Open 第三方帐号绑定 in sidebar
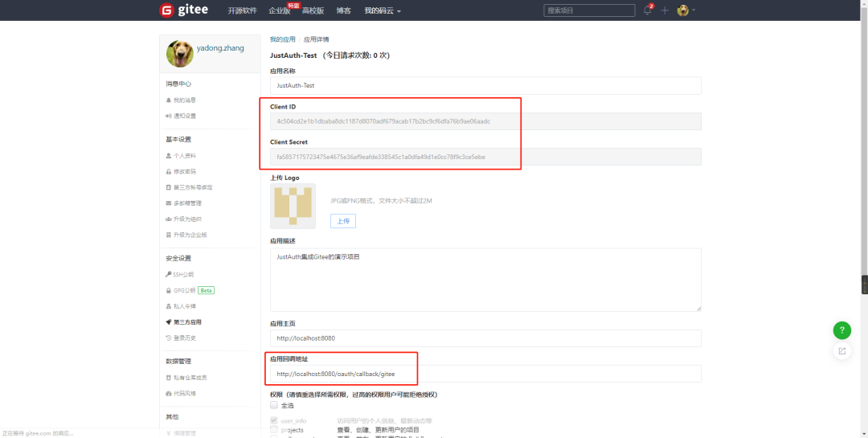Image resolution: width=868 pixels, height=438 pixels. tap(189, 188)
